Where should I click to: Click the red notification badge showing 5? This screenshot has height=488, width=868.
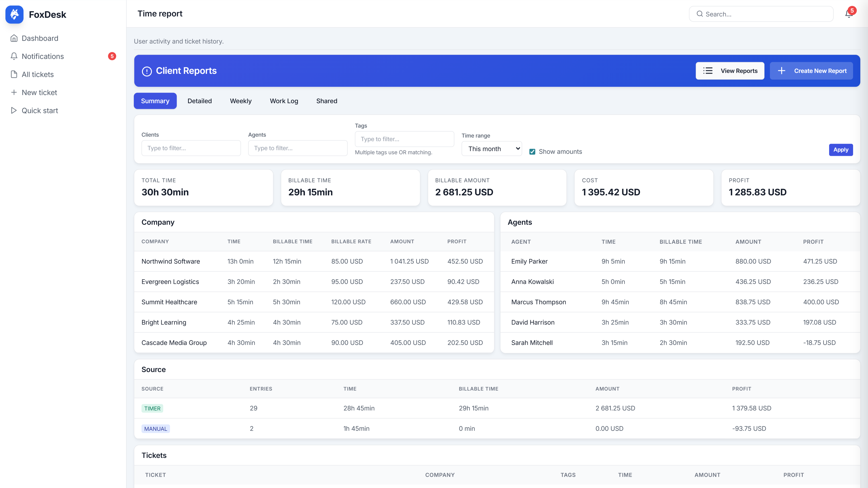pyautogui.click(x=112, y=56)
